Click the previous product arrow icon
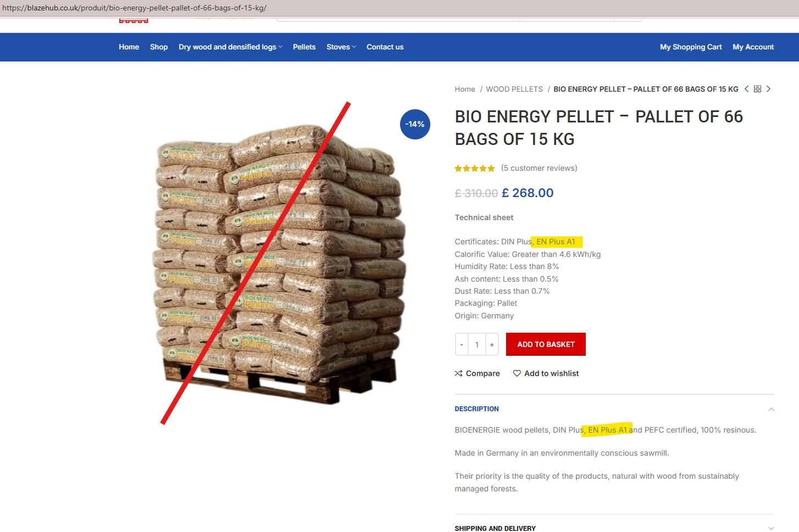The height and width of the screenshot is (532, 799). (x=746, y=89)
